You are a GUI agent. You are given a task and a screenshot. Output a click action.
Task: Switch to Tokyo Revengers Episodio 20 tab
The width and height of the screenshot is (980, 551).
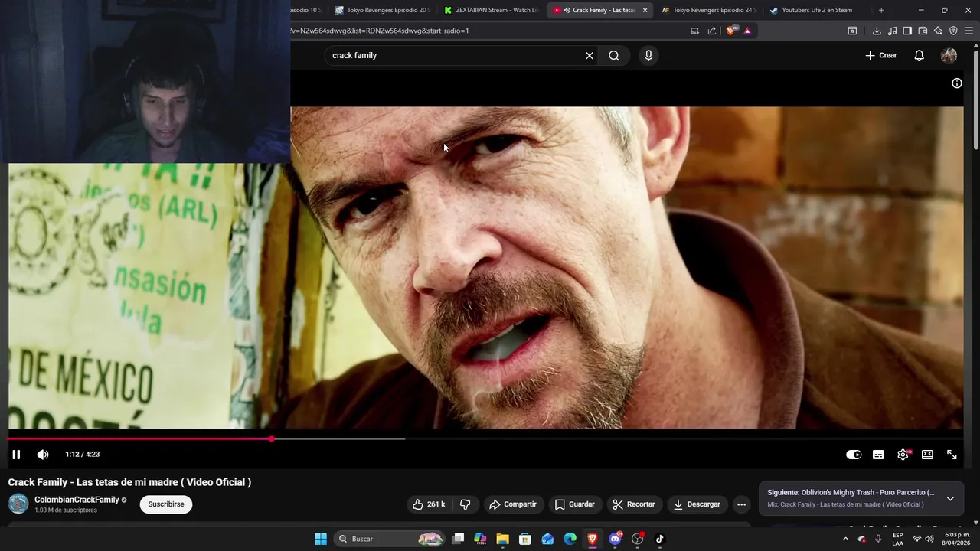383,10
